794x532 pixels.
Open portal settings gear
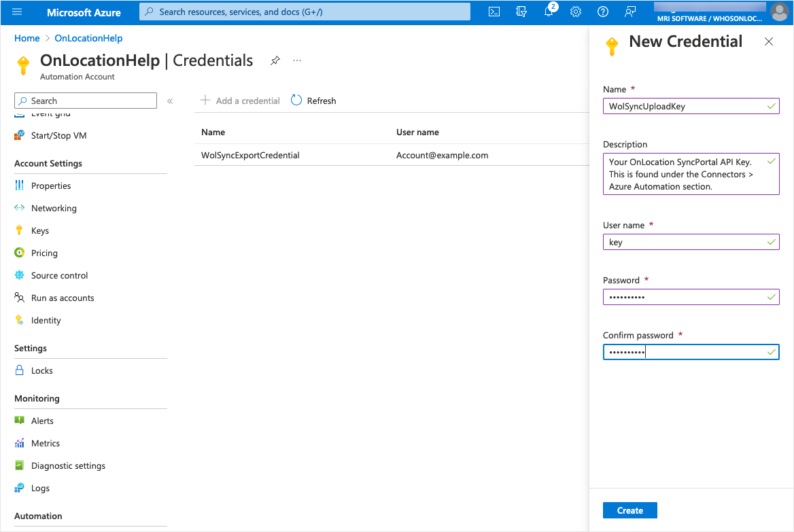point(576,12)
